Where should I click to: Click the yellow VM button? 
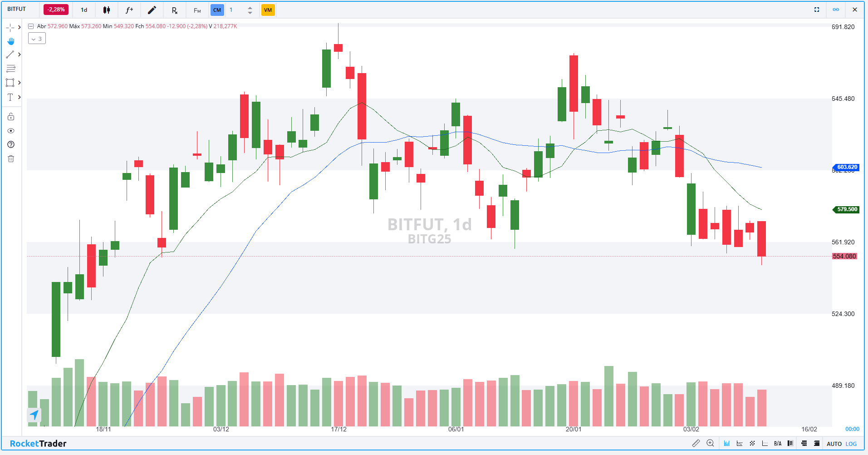[x=268, y=10]
